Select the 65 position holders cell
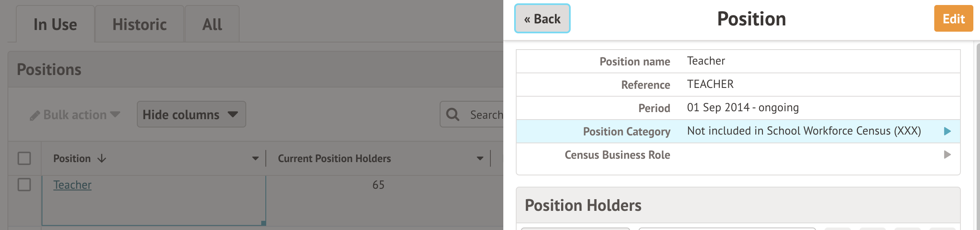Screen dimensions: 980x230 click(x=378, y=185)
